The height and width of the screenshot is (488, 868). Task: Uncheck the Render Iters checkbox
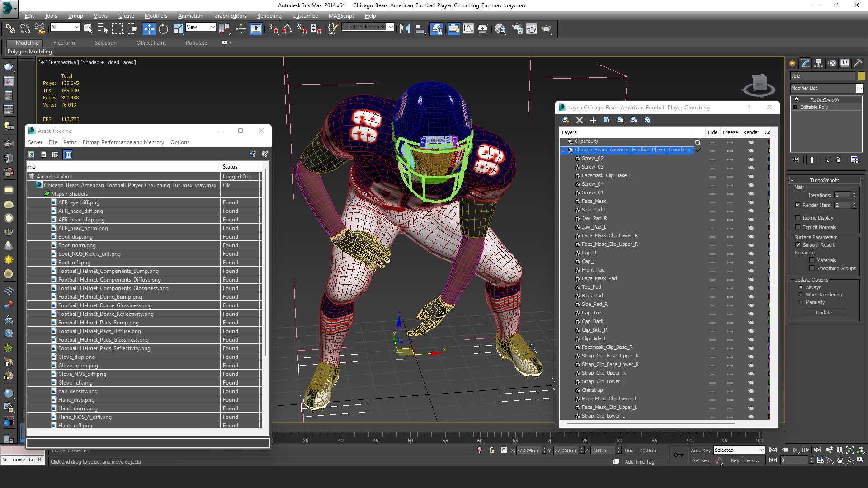click(798, 205)
